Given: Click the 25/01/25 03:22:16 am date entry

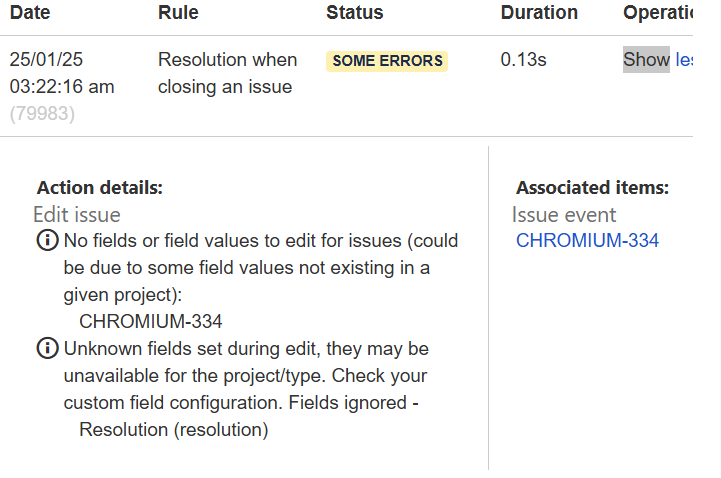Looking at the screenshot, I should pos(62,73).
